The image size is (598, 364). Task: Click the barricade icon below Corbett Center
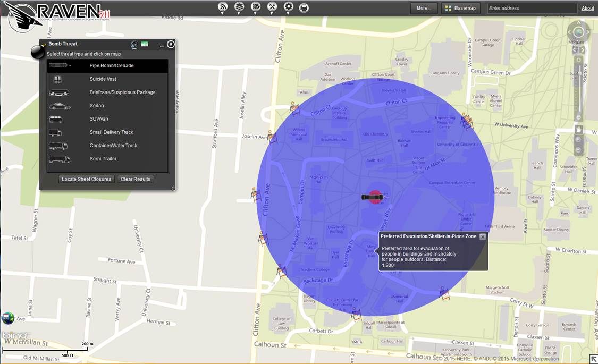tap(356, 315)
